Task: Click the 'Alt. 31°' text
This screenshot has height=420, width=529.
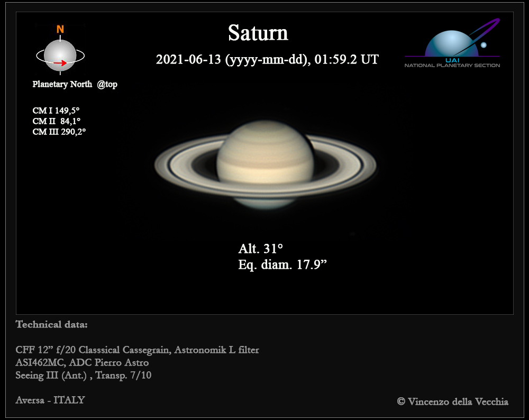Action: pyautogui.click(x=260, y=249)
